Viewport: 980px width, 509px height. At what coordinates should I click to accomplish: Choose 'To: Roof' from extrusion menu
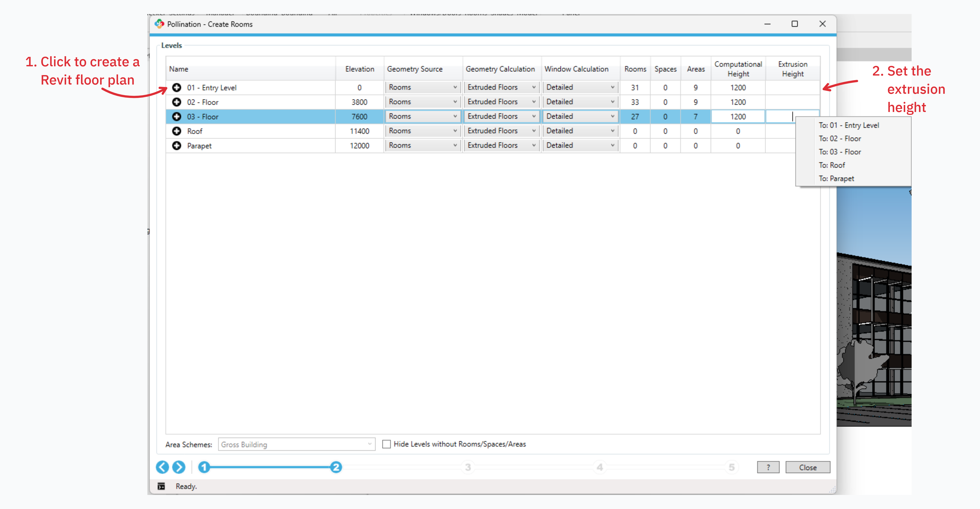[832, 165]
